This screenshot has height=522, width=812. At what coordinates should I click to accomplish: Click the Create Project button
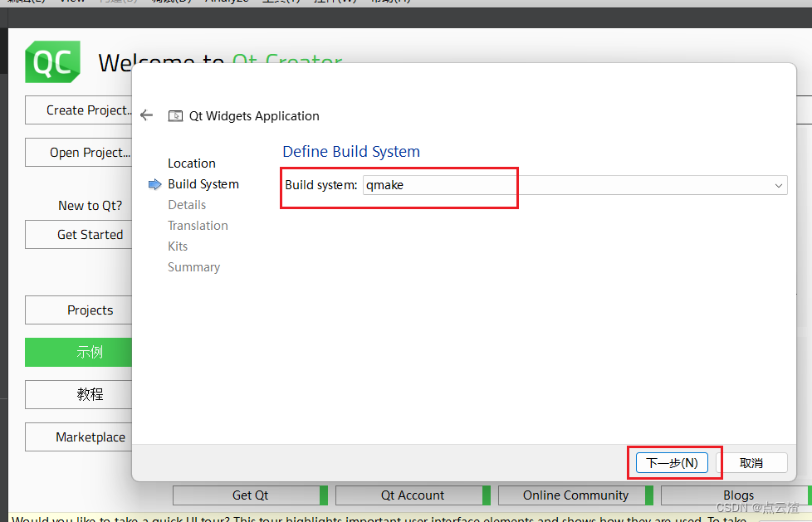(x=79, y=110)
